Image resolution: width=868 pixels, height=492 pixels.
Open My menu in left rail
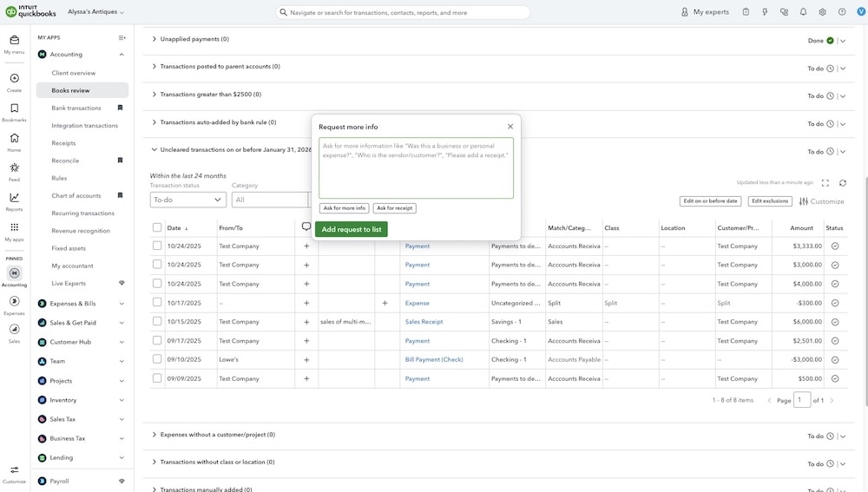(15, 44)
